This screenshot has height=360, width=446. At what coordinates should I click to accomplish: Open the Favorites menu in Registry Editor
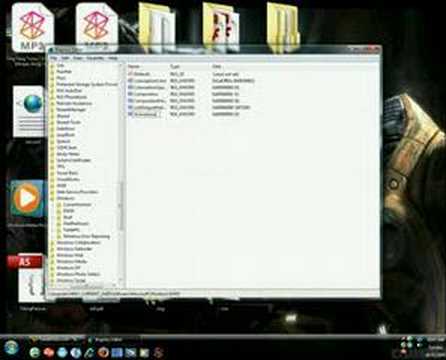tap(95, 58)
